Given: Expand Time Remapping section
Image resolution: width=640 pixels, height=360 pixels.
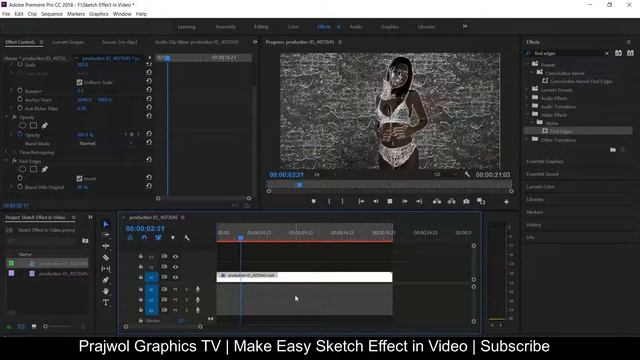Looking at the screenshot, I should point(7,152).
